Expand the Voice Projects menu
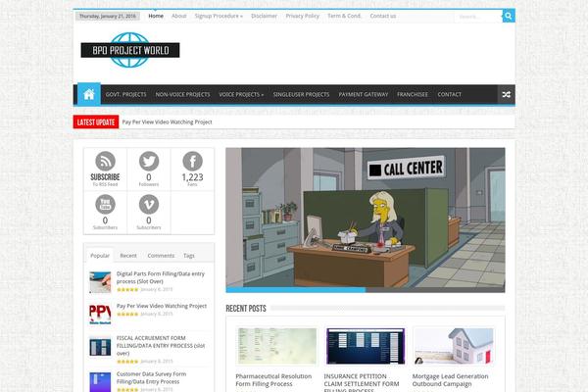The height and width of the screenshot is (392, 588). (241, 94)
